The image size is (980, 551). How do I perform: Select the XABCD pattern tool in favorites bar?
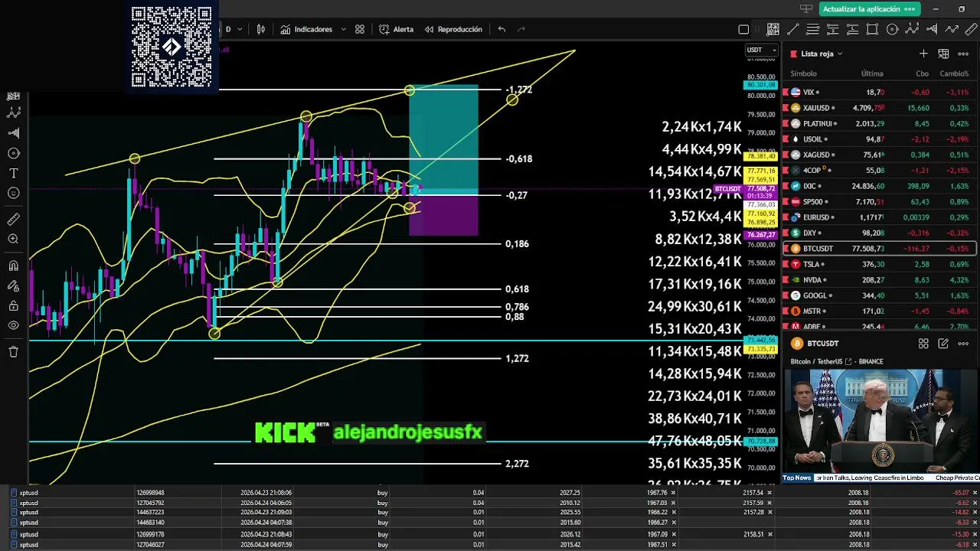point(912,30)
